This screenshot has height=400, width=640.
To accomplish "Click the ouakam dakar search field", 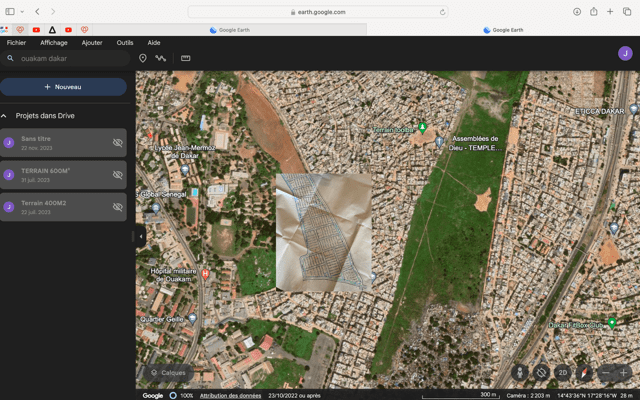I will pyautogui.click(x=70, y=59).
